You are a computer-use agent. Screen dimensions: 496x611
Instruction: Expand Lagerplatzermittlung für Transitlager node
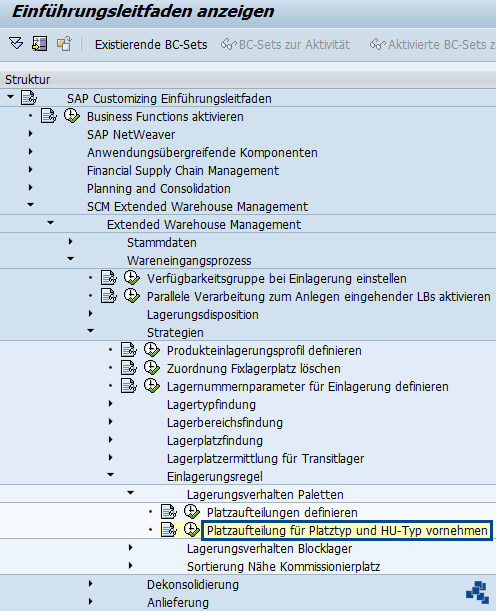click(111, 457)
